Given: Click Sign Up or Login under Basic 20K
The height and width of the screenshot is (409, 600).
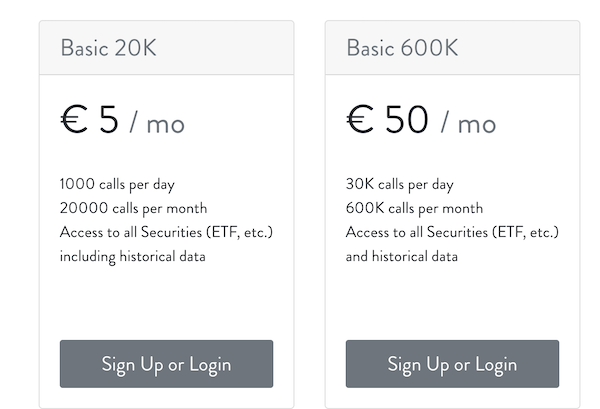Looking at the screenshot, I should click(x=166, y=363).
